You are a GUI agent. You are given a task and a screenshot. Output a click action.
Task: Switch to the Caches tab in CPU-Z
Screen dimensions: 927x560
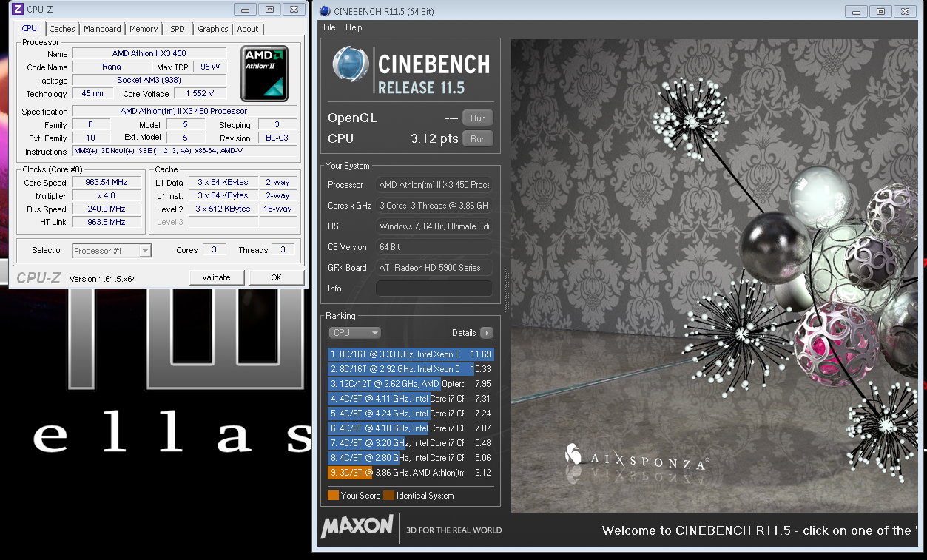[62, 29]
